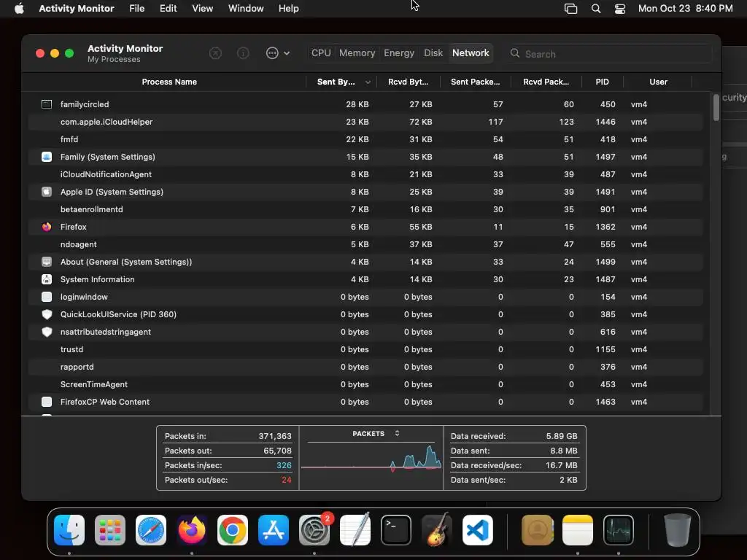This screenshot has width=747, height=560.
Task: Select the rapportd process row
Action: tap(365, 367)
